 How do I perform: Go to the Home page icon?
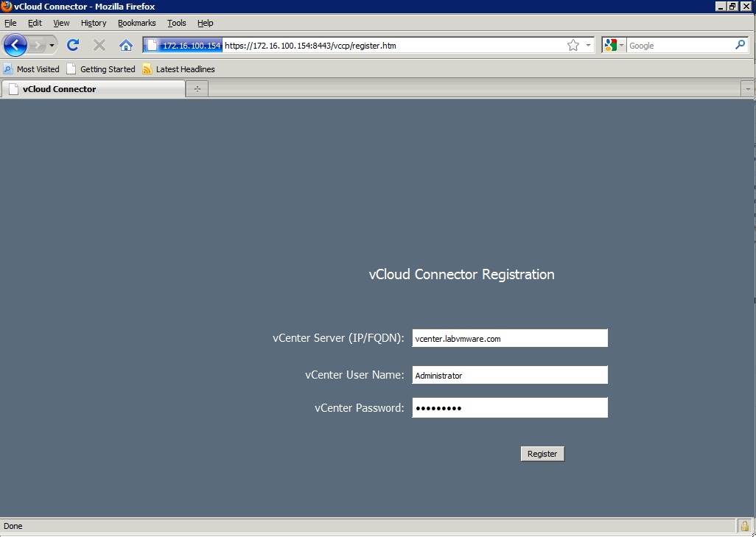coord(126,46)
